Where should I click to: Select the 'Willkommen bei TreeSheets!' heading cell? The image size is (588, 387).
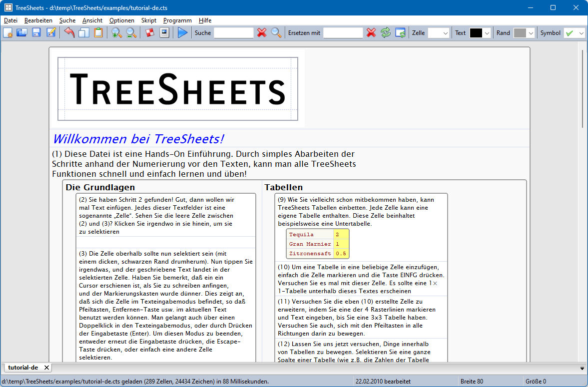click(x=289, y=139)
